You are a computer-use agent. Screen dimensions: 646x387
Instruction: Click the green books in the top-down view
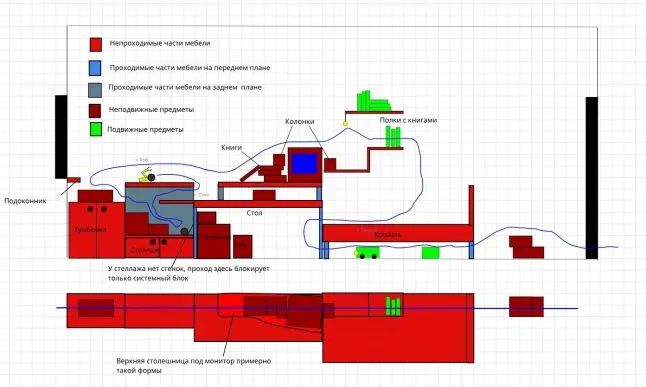pos(393,306)
